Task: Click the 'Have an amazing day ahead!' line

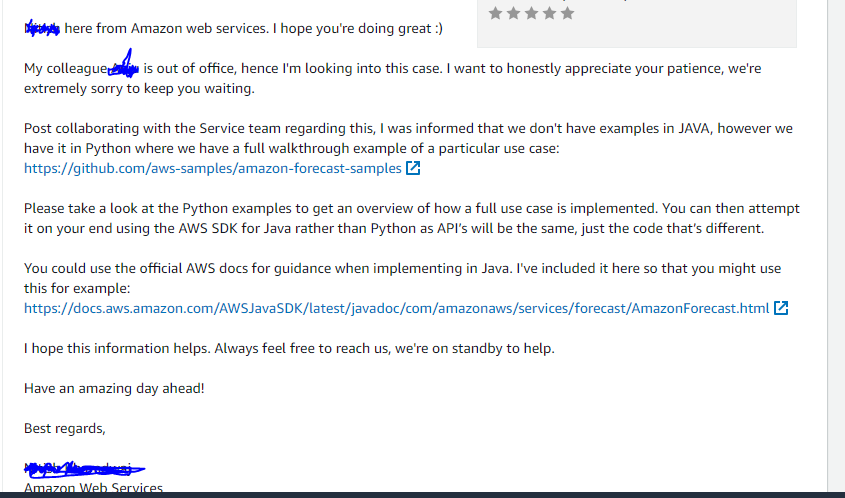Action: coord(114,388)
